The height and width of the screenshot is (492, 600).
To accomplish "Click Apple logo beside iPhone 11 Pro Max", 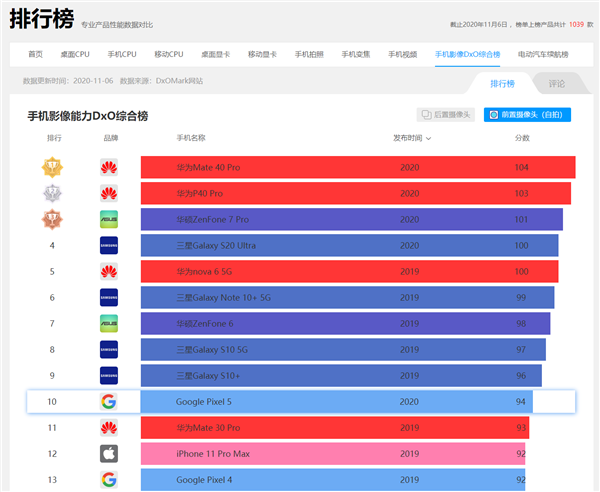I will tap(109, 454).
